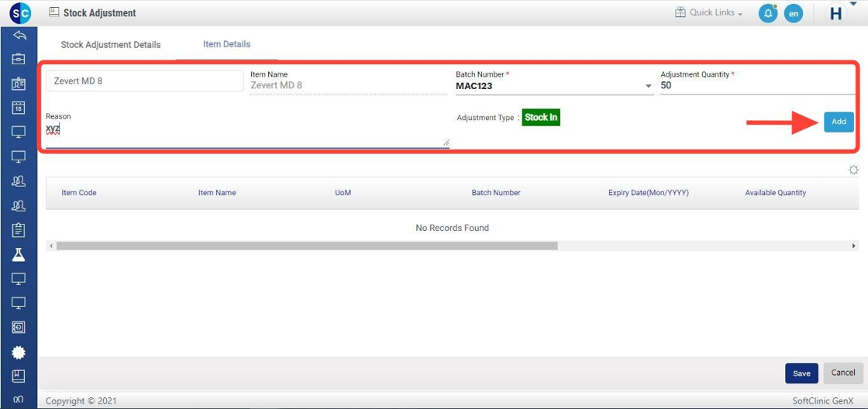This screenshot has width=868, height=409.
Task: Click the horizontal table scrollbar
Action: point(307,246)
